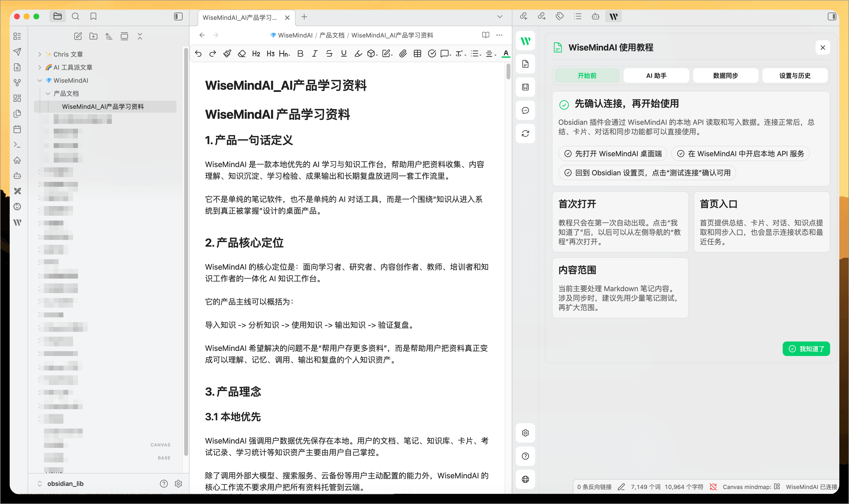Navigate back arrow in editor

point(202,35)
